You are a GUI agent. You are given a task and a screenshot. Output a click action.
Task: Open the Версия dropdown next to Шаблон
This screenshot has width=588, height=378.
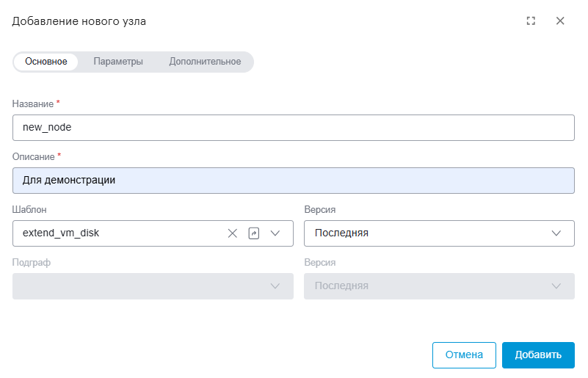439,233
